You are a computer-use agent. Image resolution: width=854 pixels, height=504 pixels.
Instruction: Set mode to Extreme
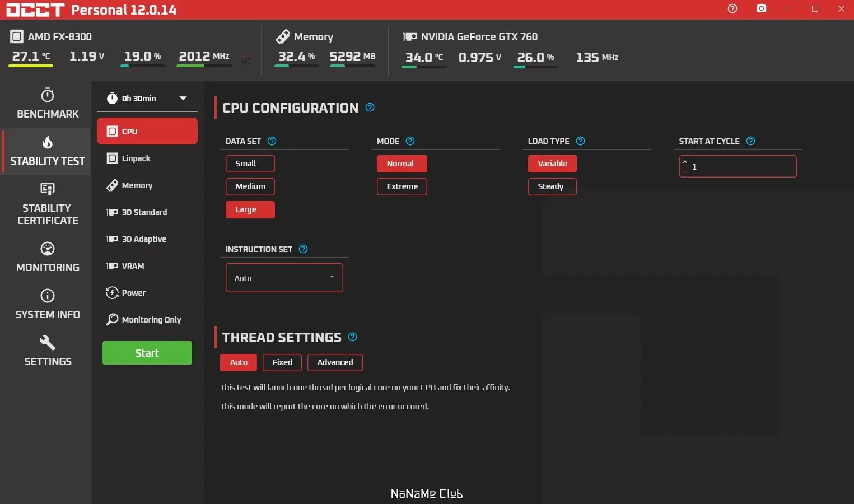click(x=402, y=186)
